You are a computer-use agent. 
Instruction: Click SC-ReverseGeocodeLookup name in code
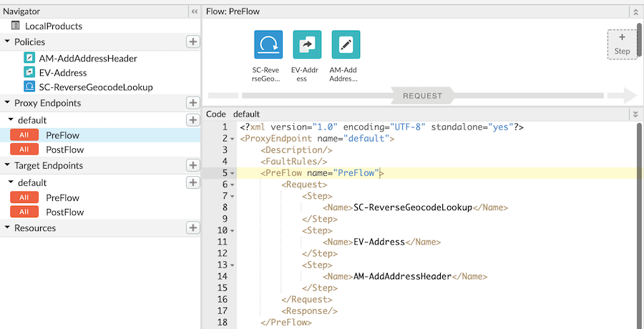click(x=413, y=207)
